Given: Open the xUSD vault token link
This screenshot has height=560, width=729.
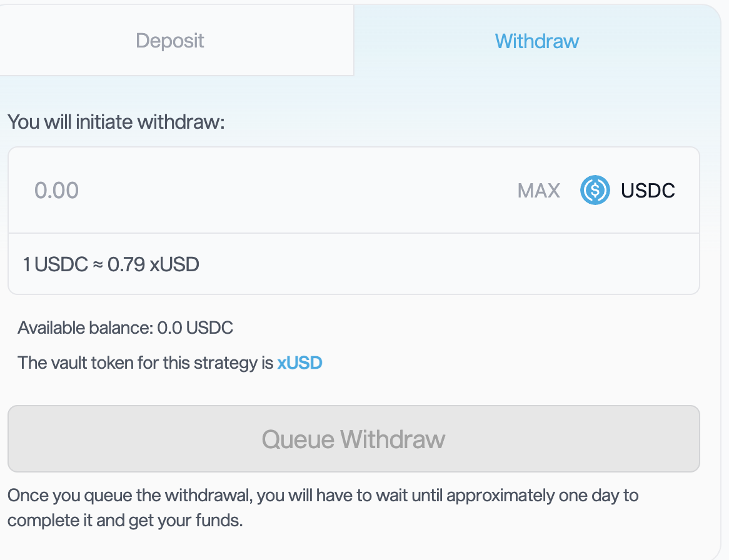Looking at the screenshot, I should tap(299, 362).
